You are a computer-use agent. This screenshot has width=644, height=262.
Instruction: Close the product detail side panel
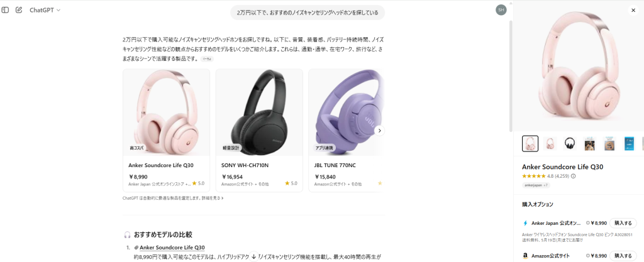[x=633, y=10]
